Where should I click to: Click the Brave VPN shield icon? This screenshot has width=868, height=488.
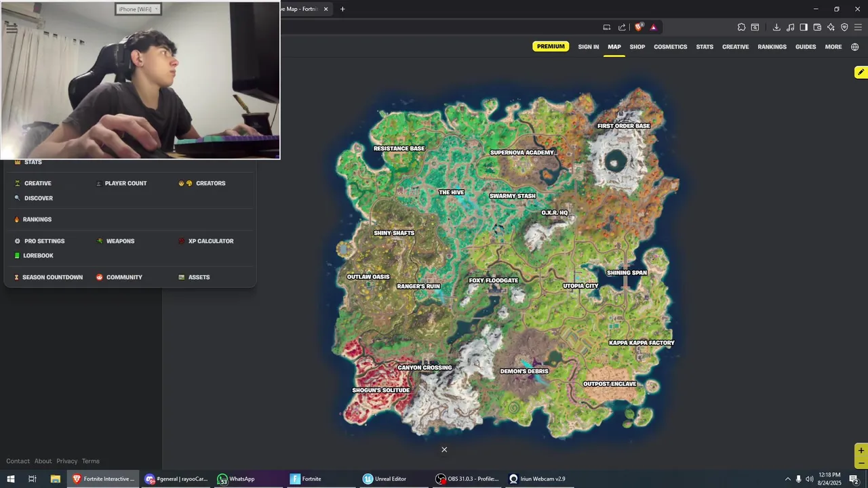[x=844, y=27]
